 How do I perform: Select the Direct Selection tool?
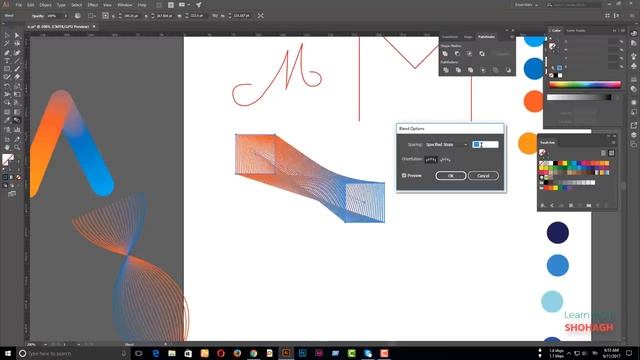[x=17, y=36]
